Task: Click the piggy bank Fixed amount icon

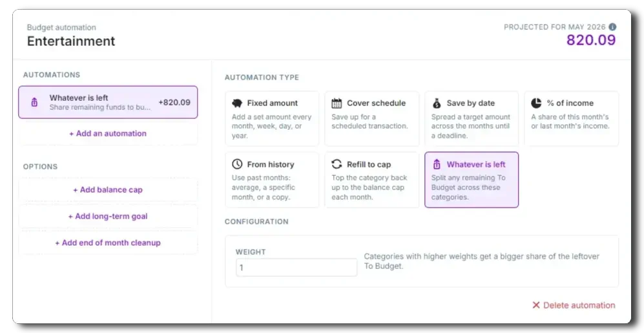Action: [237, 103]
